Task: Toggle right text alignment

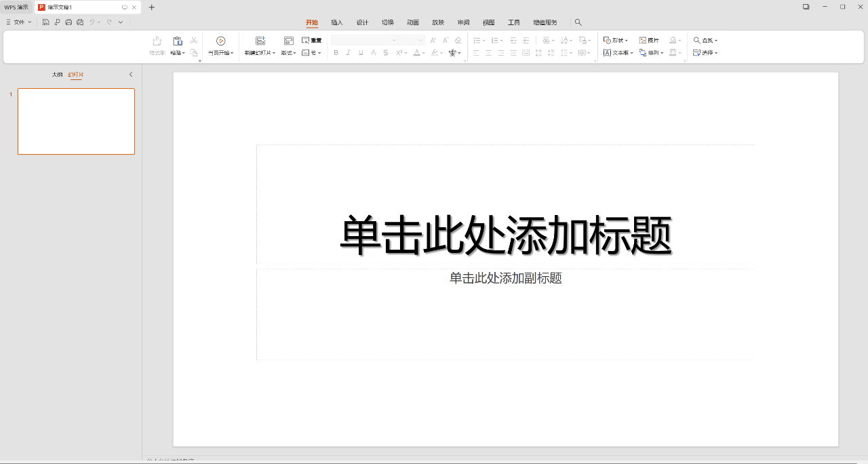Action: coord(501,53)
